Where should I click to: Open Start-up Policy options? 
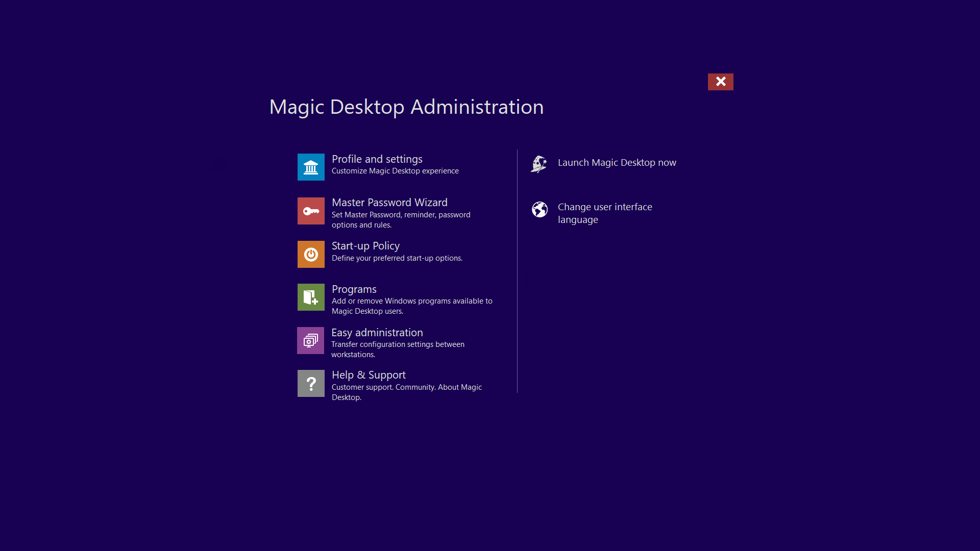(365, 246)
